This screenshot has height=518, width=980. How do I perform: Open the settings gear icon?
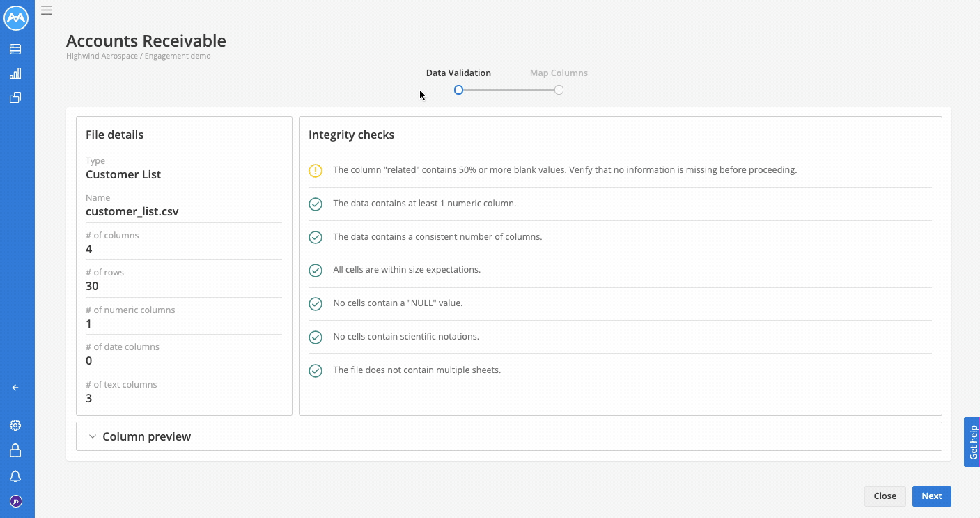15,425
